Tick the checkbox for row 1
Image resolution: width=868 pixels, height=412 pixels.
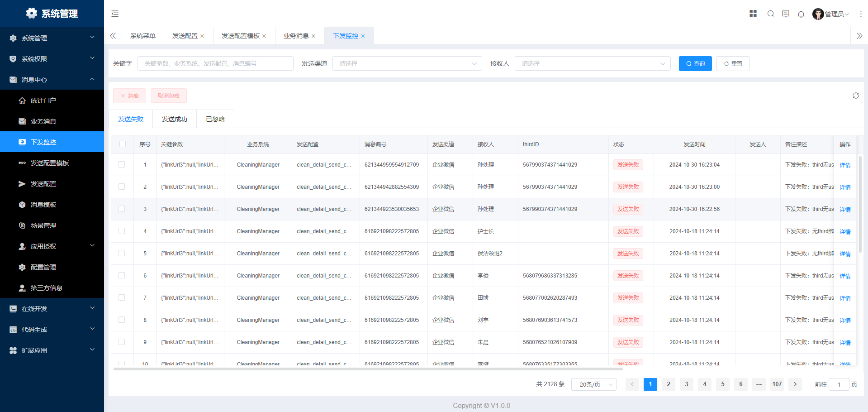[x=122, y=165]
